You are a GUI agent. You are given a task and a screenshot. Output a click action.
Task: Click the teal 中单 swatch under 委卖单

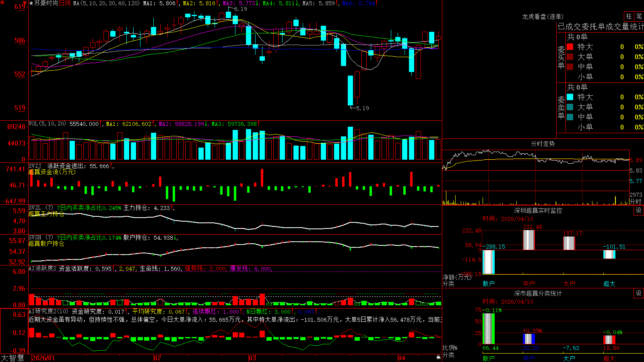tap(570, 117)
